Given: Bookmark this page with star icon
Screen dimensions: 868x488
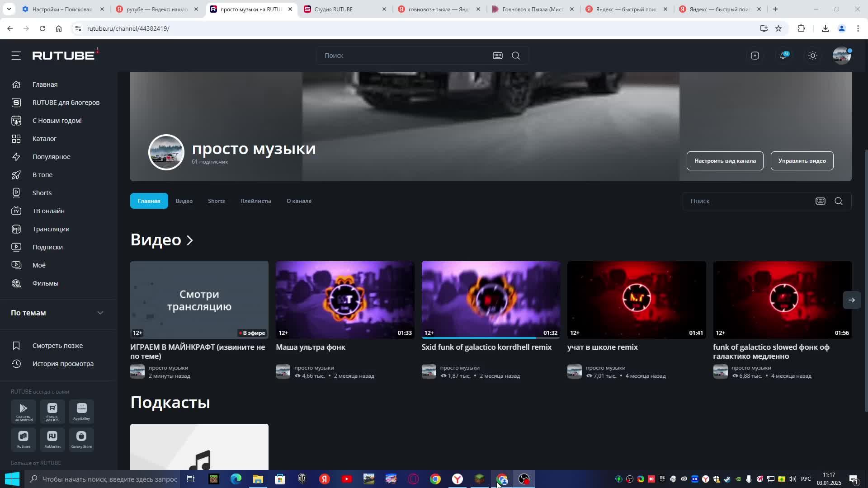Looking at the screenshot, I should [778, 28].
